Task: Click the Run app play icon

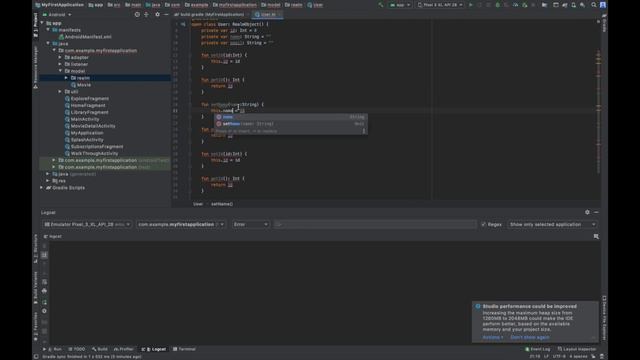Action: pos(471,5)
